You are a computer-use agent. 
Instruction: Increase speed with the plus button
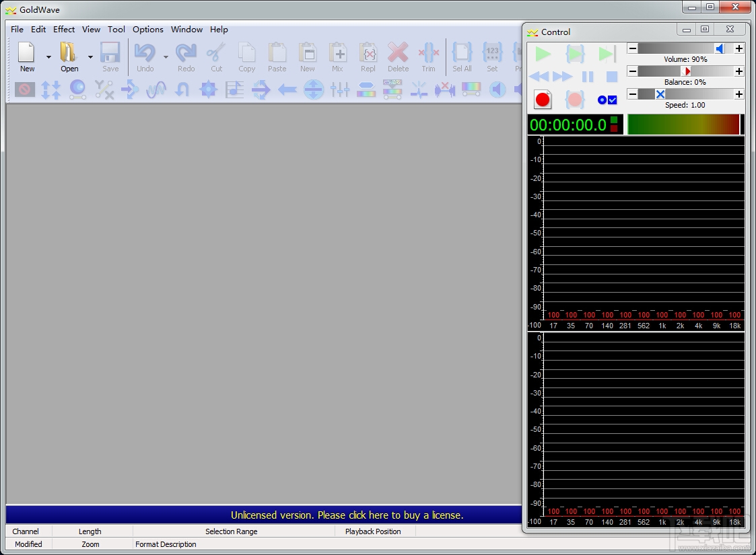[x=738, y=94]
